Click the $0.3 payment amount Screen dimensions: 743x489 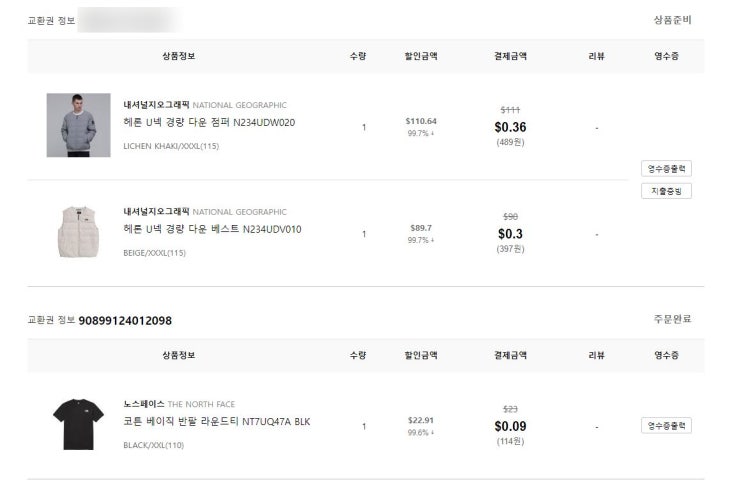coord(510,234)
